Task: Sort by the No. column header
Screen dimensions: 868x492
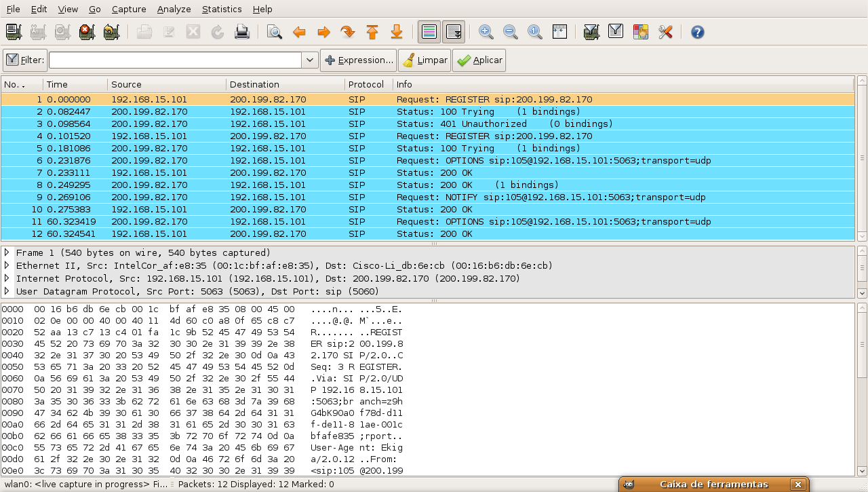Action: (x=22, y=85)
